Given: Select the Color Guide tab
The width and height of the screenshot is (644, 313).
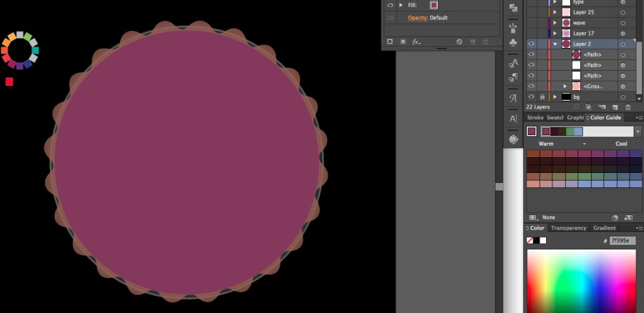Looking at the screenshot, I should click(605, 118).
